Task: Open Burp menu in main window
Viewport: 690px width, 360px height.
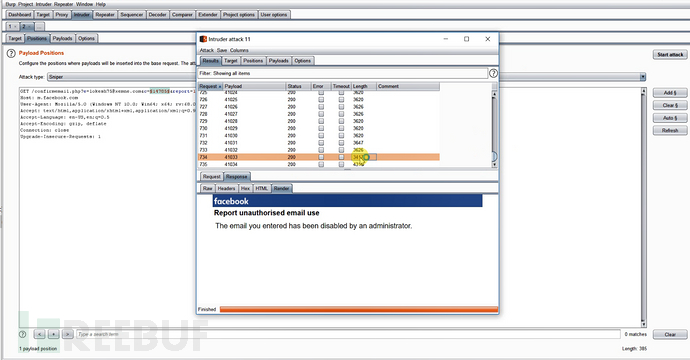Action: (x=10, y=4)
